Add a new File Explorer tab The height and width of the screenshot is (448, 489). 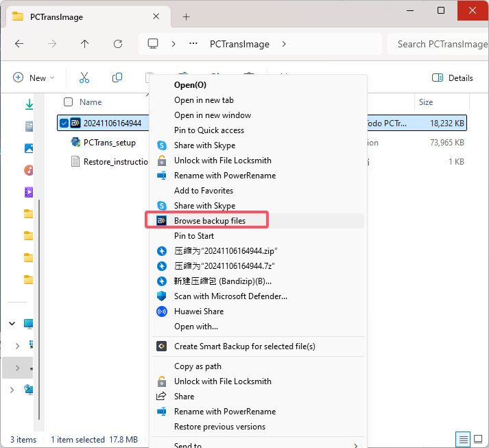click(186, 16)
